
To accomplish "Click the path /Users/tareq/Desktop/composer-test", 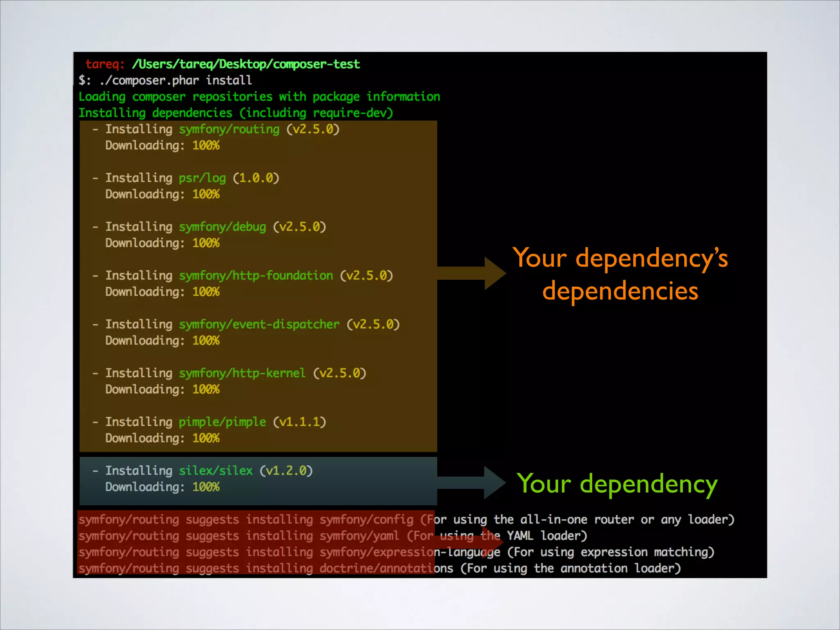I will 246,64.
